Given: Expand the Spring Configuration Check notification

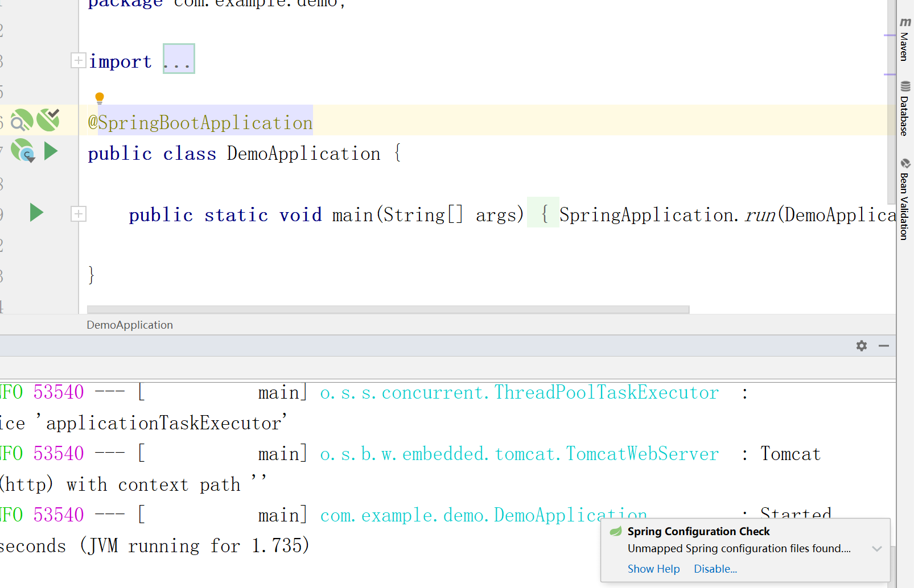Looking at the screenshot, I should (x=877, y=549).
